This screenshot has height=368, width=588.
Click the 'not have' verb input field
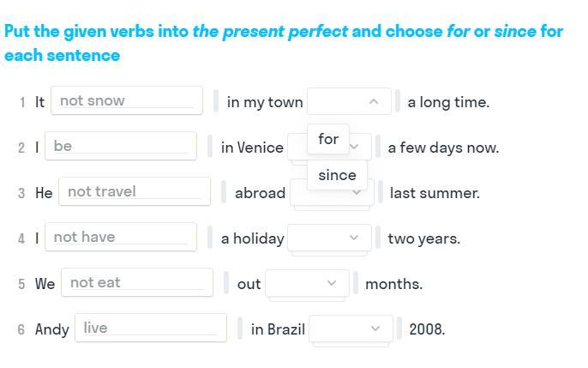click(x=120, y=237)
